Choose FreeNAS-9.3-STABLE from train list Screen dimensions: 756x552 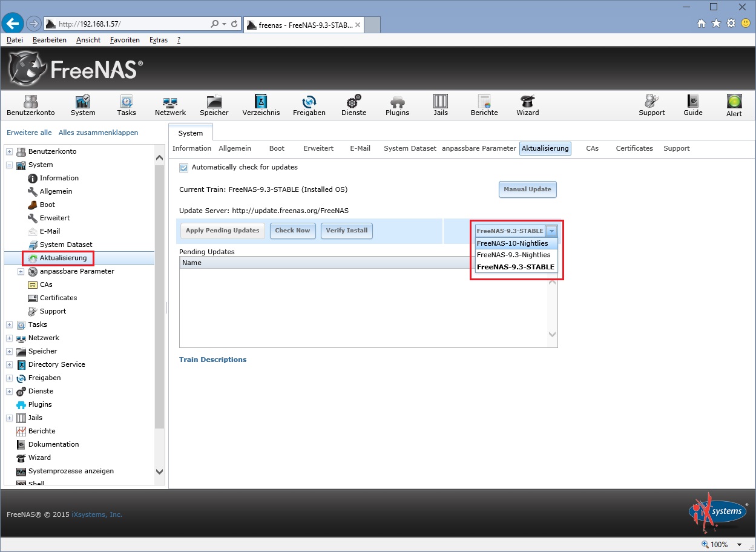[x=516, y=267]
